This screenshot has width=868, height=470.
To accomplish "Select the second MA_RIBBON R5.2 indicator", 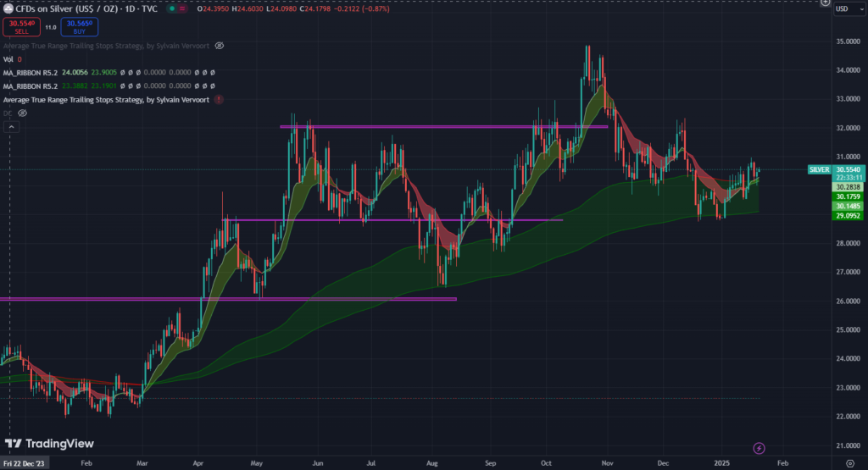I will pyautogui.click(x=31, y=86).
